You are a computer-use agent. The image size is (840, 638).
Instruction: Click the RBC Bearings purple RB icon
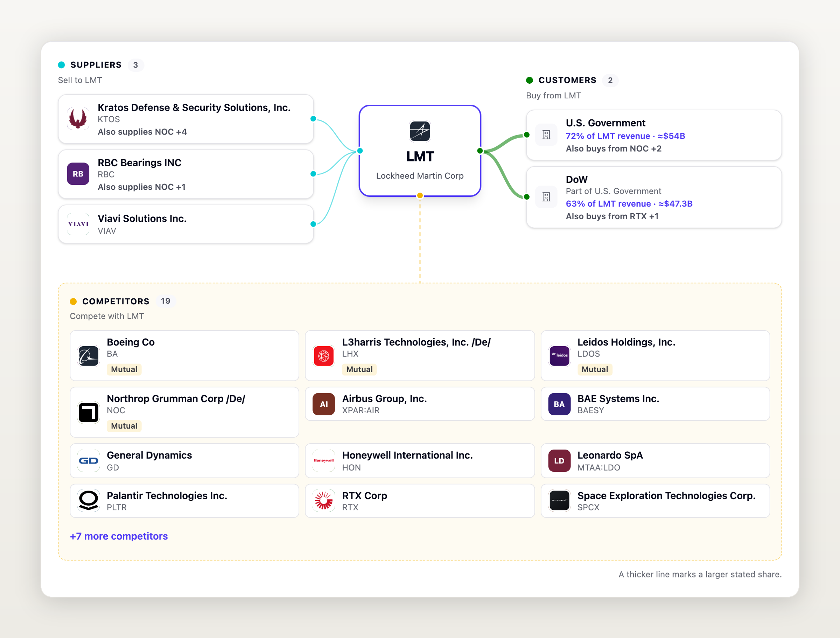[x=78, y=174]
